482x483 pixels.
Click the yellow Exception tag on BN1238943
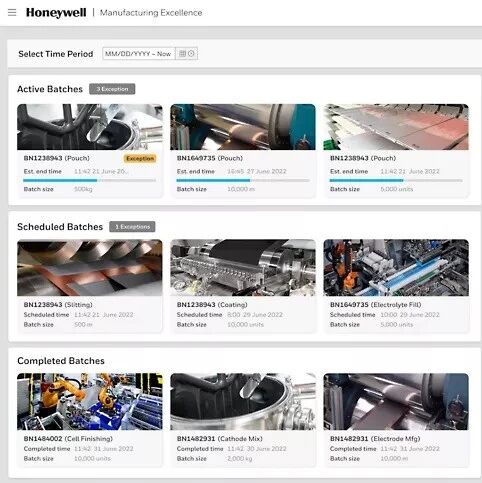(140, 158)
